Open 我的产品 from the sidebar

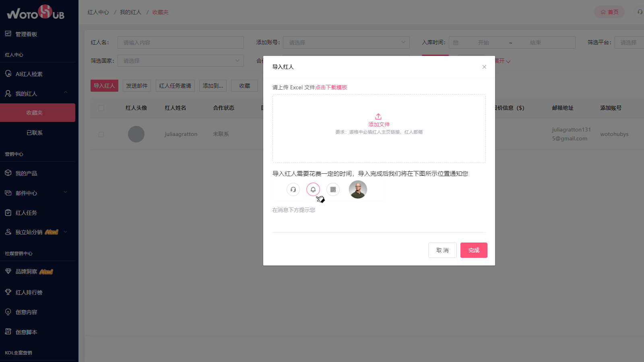pyautogui.click(x=8, y=173)
